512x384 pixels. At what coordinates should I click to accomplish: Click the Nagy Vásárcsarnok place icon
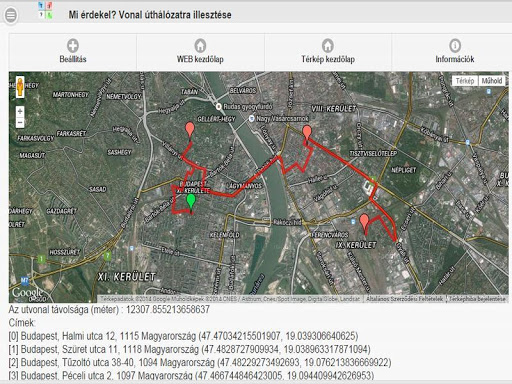[252, 118]
